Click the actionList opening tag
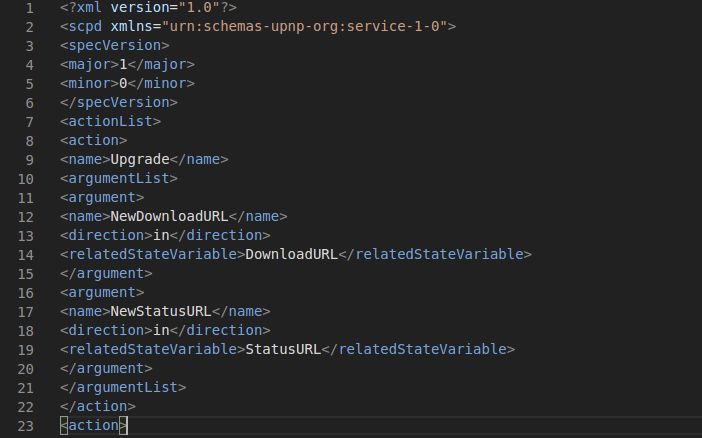The image size is (702, 438). pos(111,121)
